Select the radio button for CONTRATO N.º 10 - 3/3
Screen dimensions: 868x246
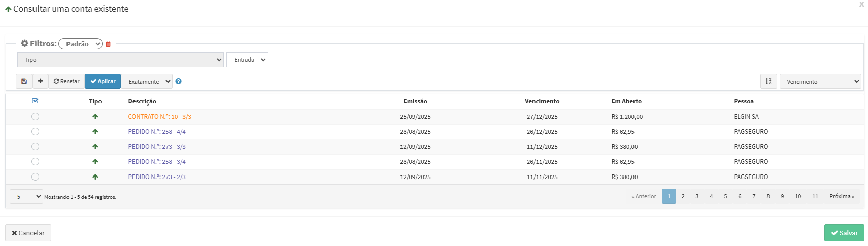[35, 117]
